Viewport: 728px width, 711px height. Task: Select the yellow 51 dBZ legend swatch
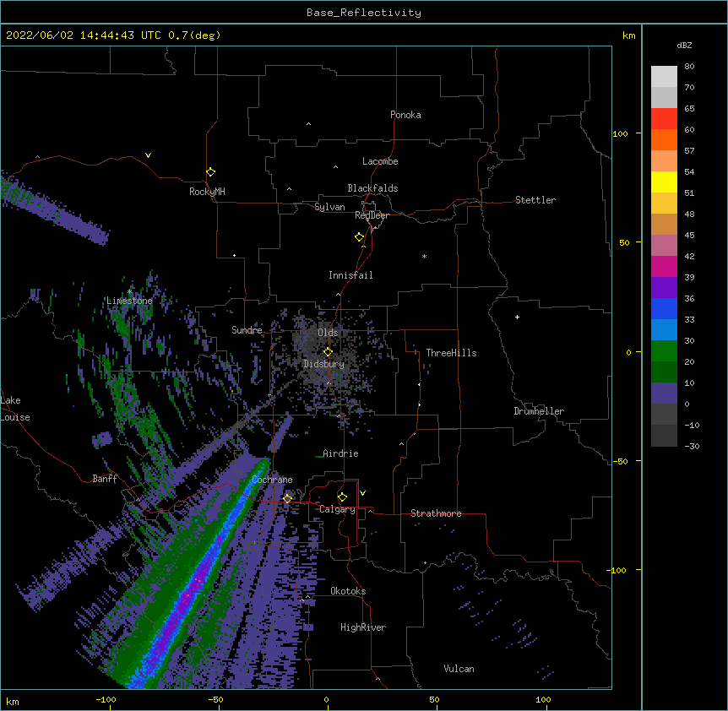click(664, 182)
